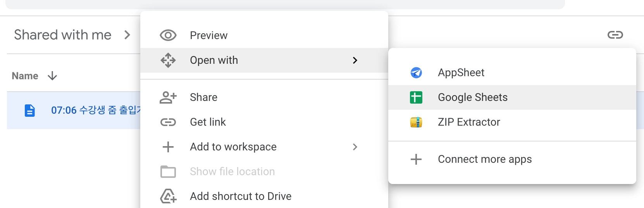Expand the Add to workspace submenu arrow
Viewport: 644px width, 208px height.
click(x=355, y=147)
